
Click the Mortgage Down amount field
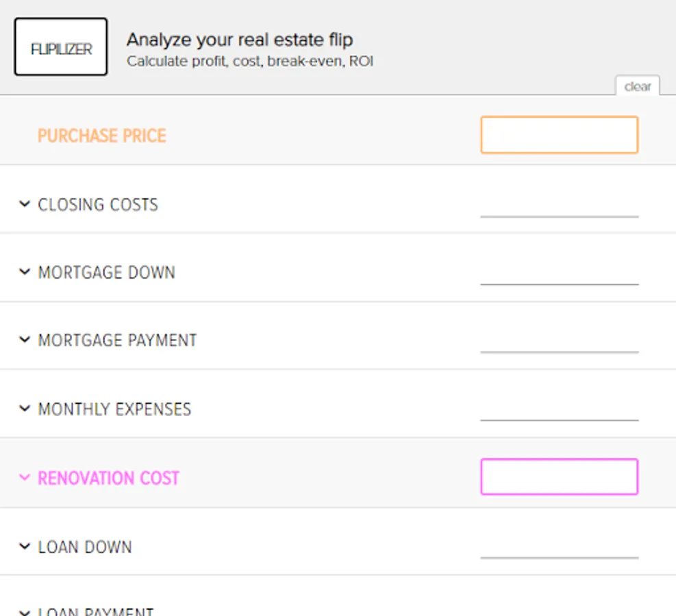pyautogui.click(x=559, y=272)
